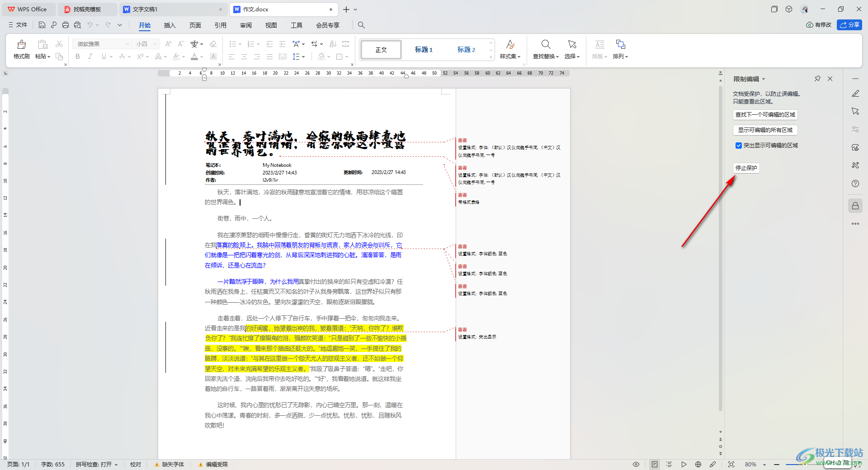
Task: Click the Undo arrow icon
Action: pyautogui.click(x=90, y=25)
